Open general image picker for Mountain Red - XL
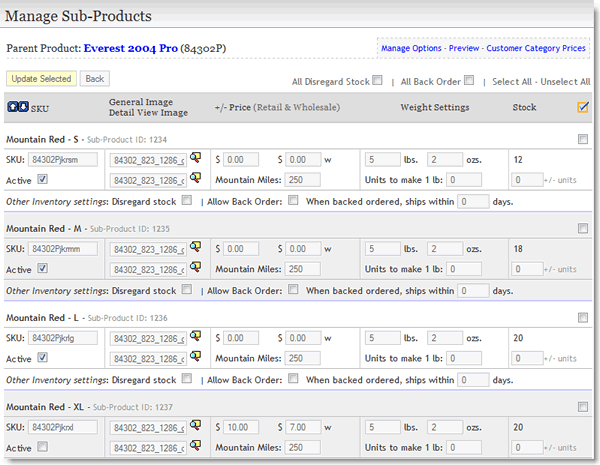Viewport: 600px width, 465px height. (x=195, y=426)
